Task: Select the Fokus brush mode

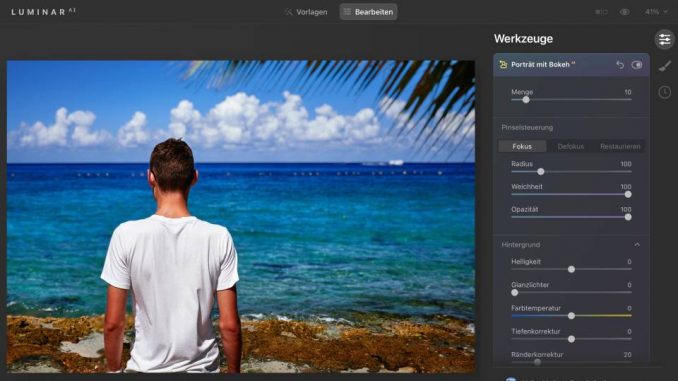Action: point(522,147)
